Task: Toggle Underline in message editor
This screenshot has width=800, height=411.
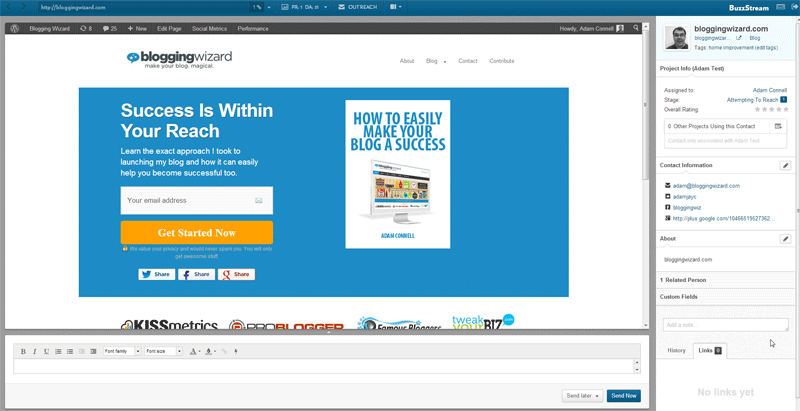Action: click(x=46, y=351)
